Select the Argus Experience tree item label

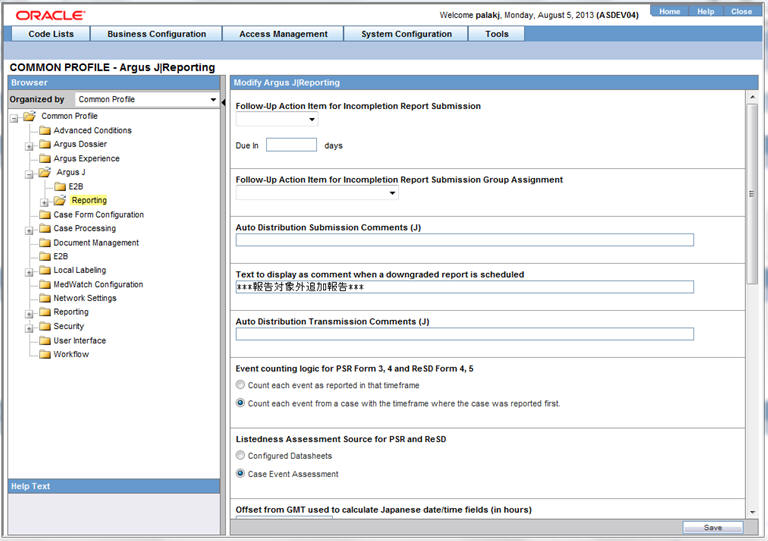pos(86,158)
